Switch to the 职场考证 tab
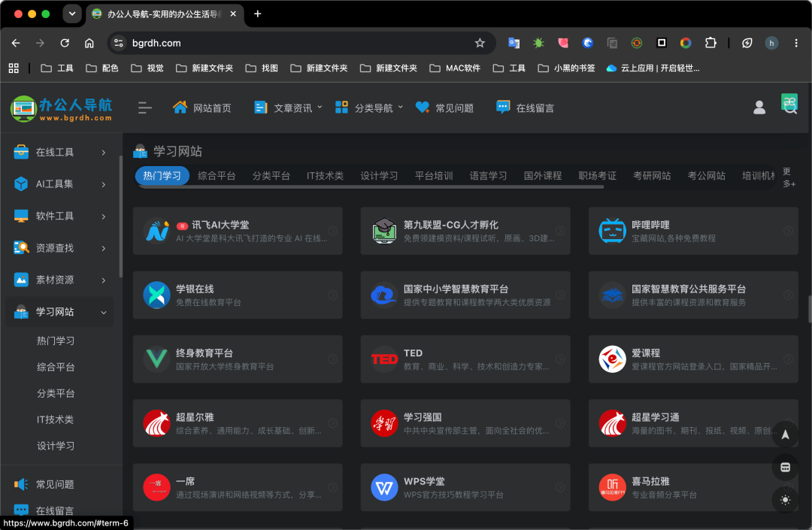This screenshot has width=812, height=530. coord(597,176)
